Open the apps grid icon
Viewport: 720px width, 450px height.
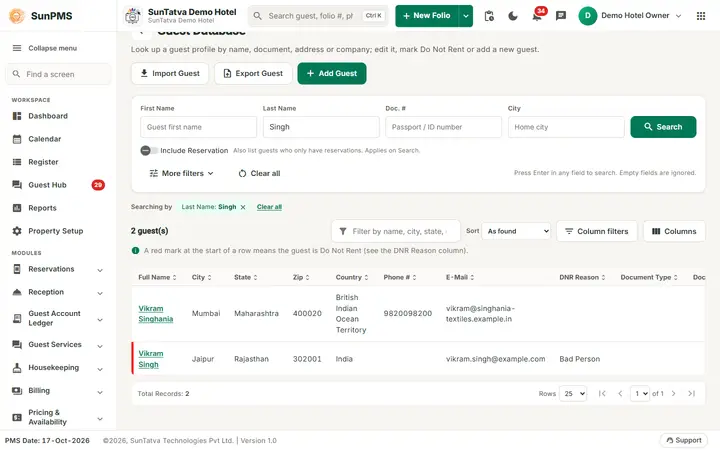pyautogui.click(x=701, y=16)
